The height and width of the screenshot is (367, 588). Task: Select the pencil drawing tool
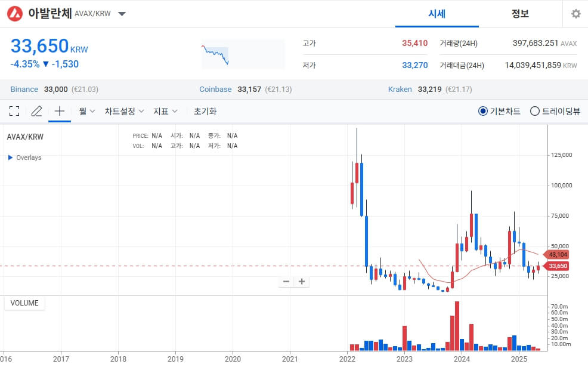(36, 111)
